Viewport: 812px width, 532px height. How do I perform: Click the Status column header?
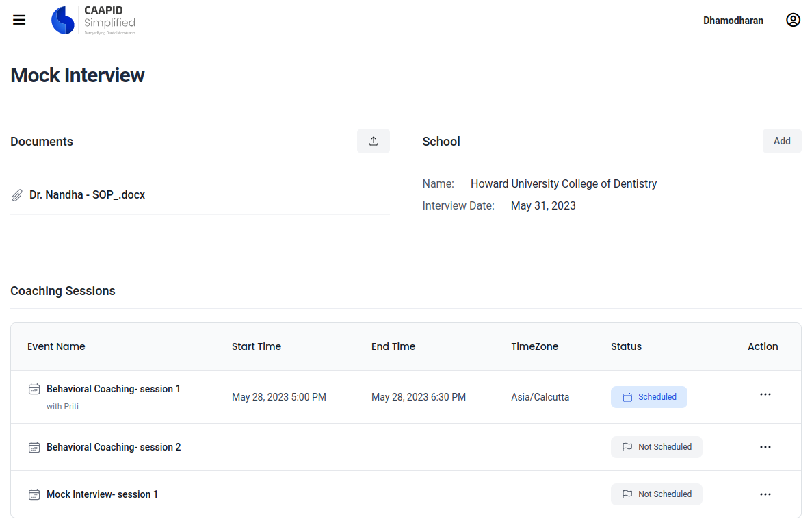pos(626,346)
